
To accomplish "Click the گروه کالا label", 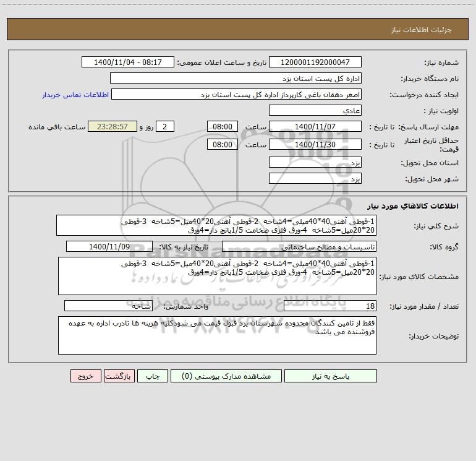I will 444,247.
